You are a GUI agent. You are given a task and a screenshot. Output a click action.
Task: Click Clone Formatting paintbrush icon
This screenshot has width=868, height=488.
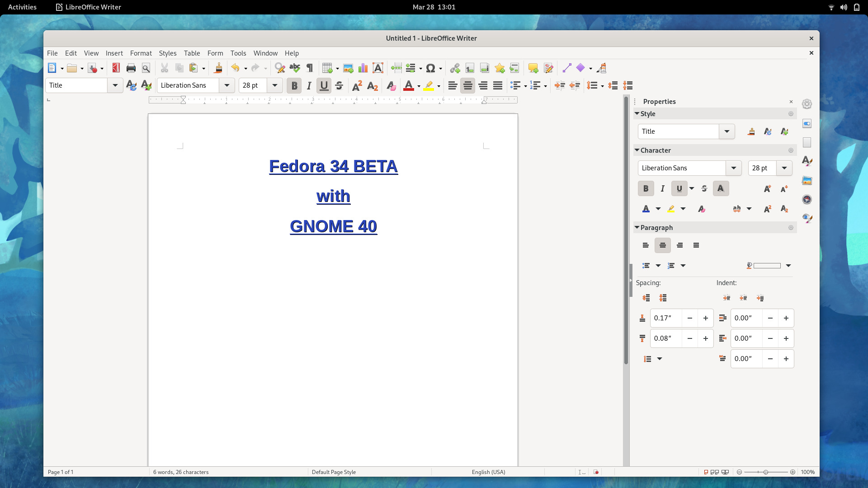pos(218,68)
